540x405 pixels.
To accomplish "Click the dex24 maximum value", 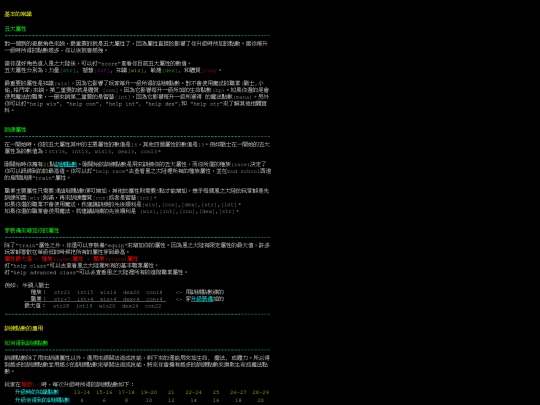I will tap(130, 306).
